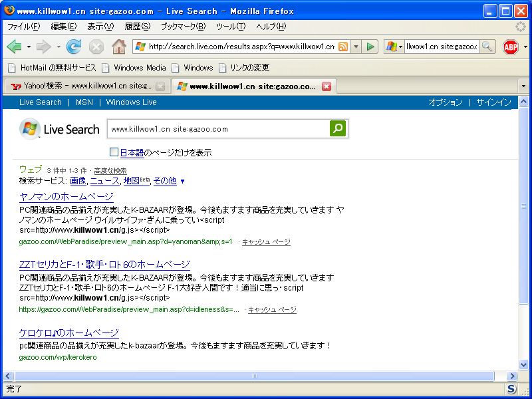
Task: Toggle 日本語のページだけを表示 checkbox
Action: 114,152
